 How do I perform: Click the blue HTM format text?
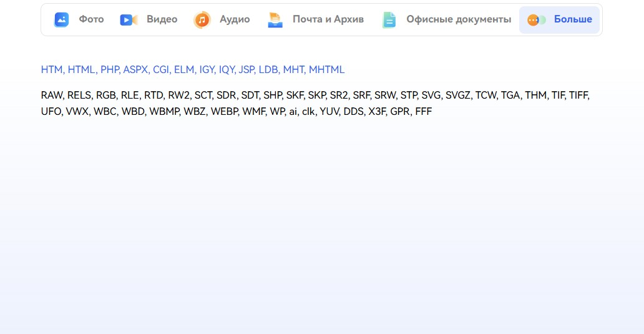52,70
